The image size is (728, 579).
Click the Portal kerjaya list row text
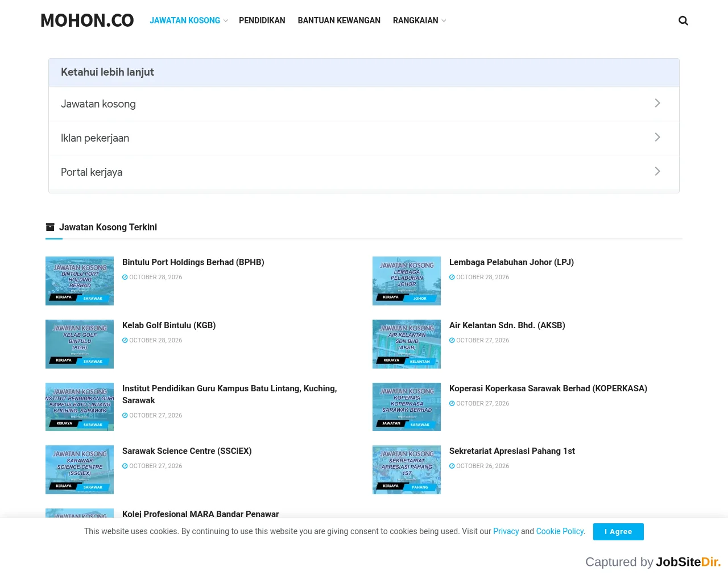tap(92, 172)
